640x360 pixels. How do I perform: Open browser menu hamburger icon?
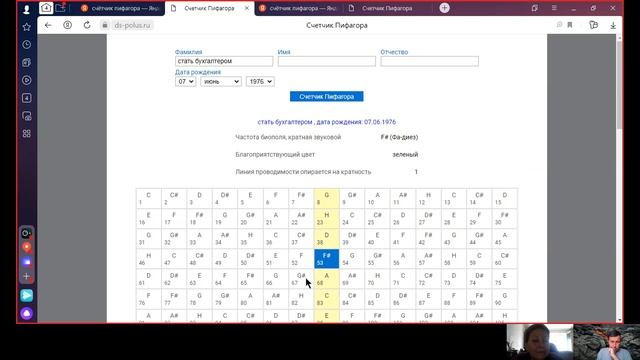pyautogui.click(x=554, y=8)
